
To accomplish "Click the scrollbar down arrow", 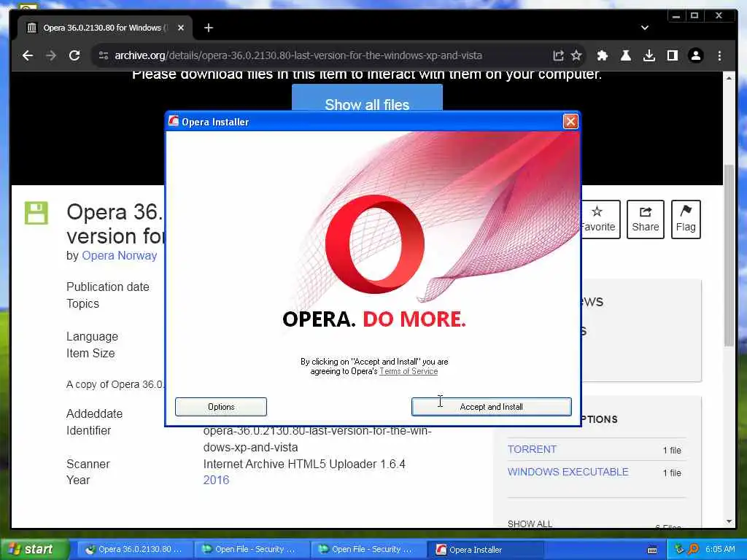I will [729, 521].
